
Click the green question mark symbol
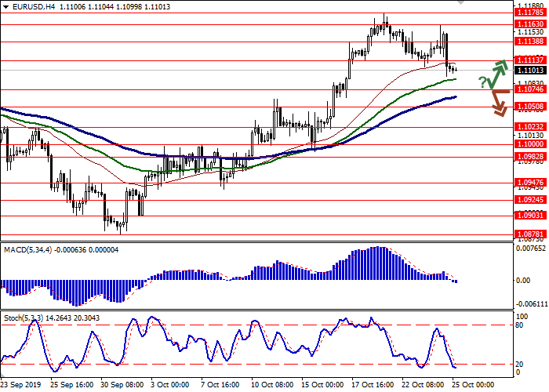[482, 81]
